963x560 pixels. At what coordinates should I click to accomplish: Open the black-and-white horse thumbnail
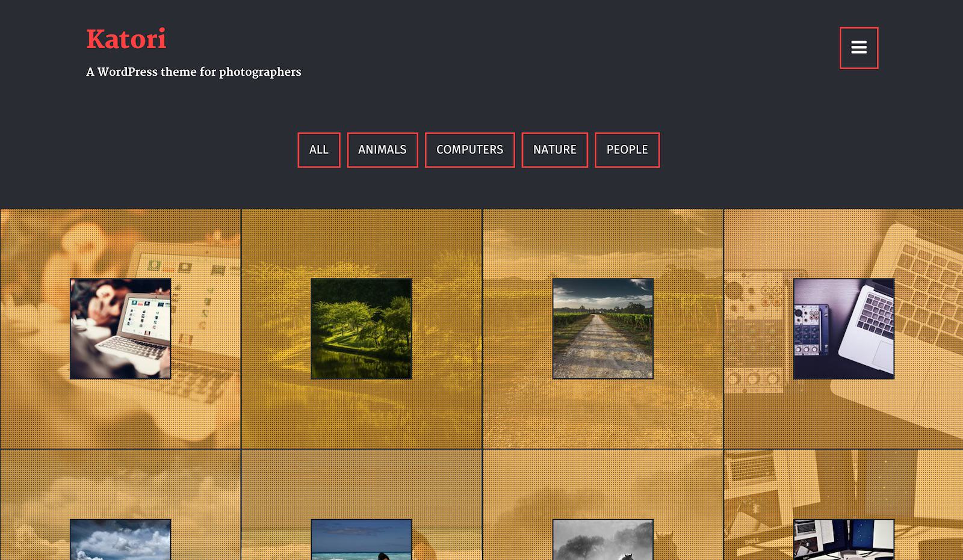602,540
